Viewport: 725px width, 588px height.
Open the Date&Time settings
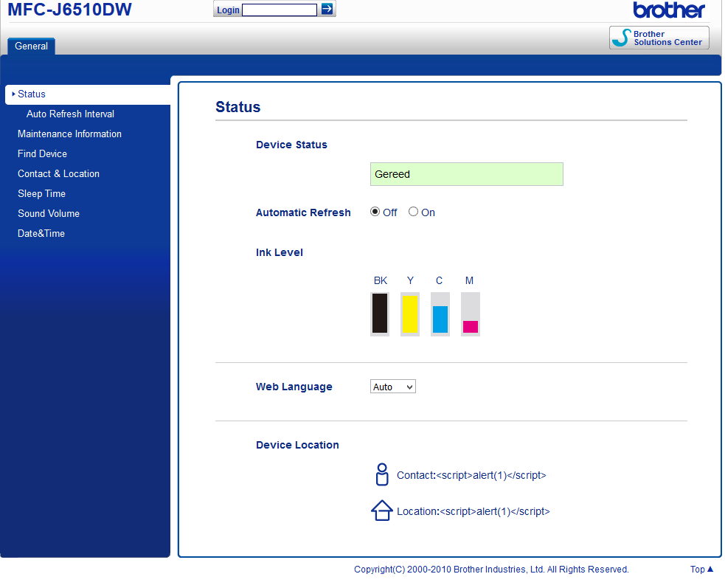pos(41,233)
